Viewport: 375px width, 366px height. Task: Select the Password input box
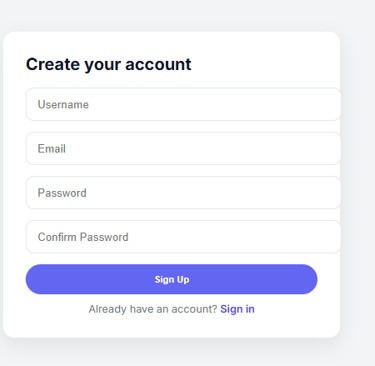tap(183, 193)
